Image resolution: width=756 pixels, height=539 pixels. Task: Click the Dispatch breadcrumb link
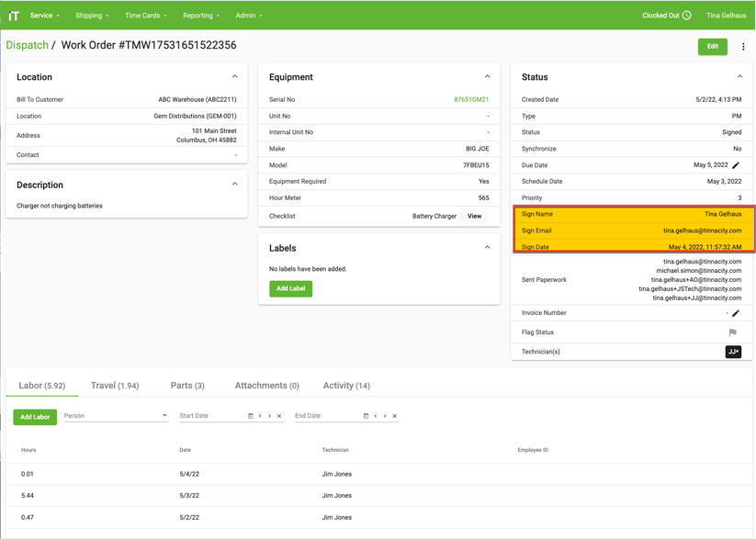tap(27, 45)
